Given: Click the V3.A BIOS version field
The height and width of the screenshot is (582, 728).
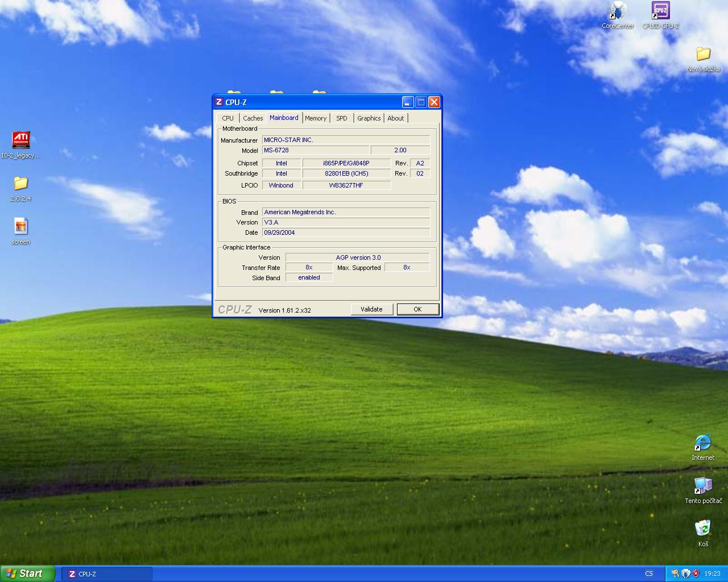Looking at the screenshot, I should 346,222.
